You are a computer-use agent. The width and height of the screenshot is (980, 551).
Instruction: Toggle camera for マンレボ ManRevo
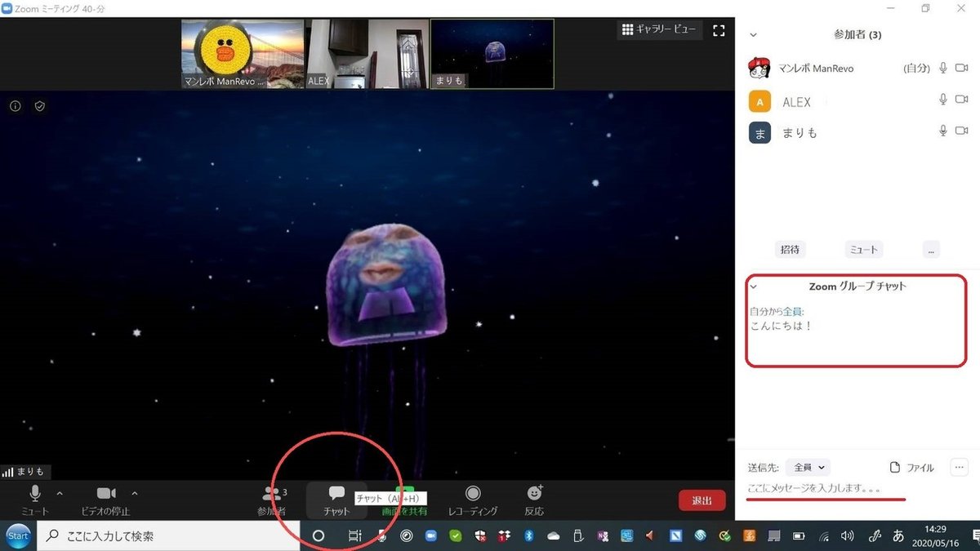click(961, 69)
